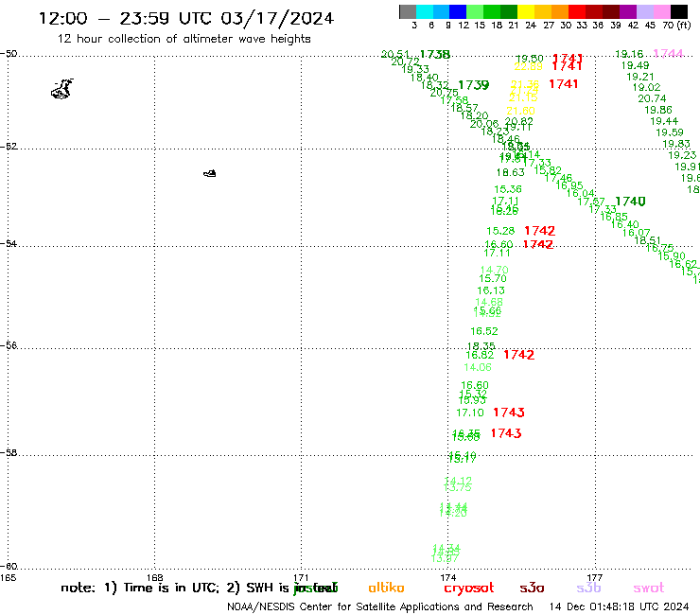The height and width of the screenshot is (615, 700).
Task: Click the longitude axis label '168'
Action: (x=154, y=577)
